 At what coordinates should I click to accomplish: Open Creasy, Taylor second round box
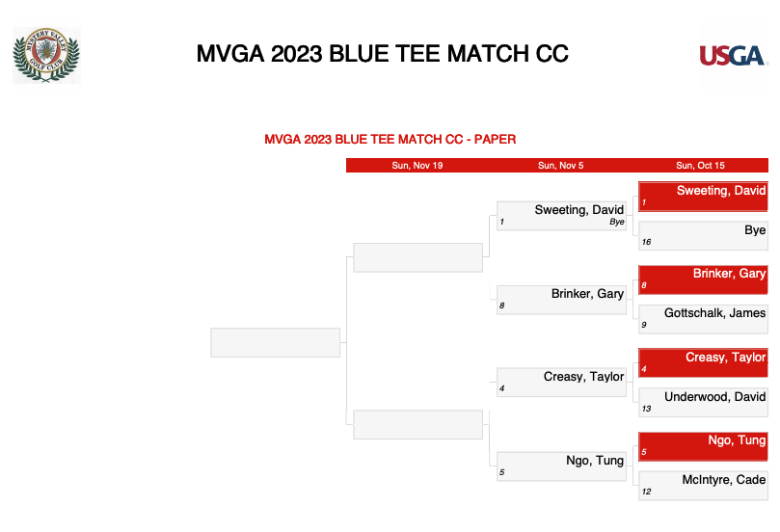561,383
